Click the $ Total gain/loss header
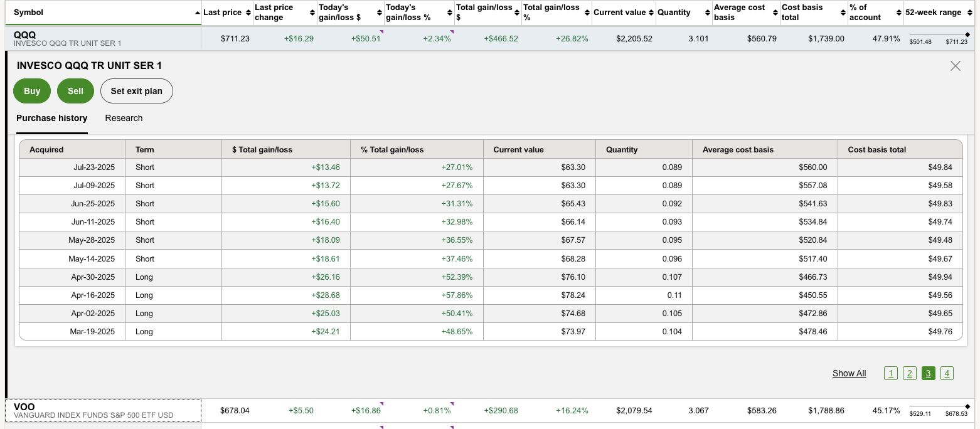Image resolution: width=980 pixels, height=429 pixels. 286,150
